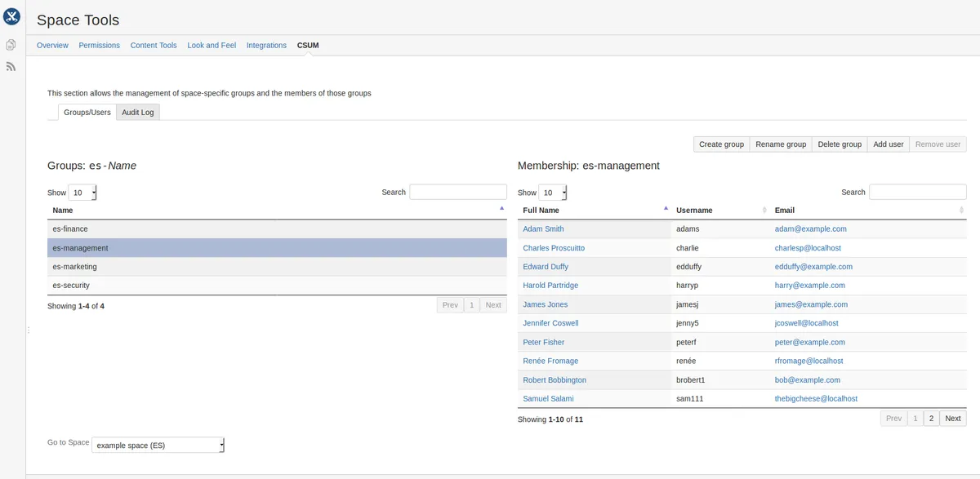Focus the Groups search field

pyautogui.click(x=458, y=192)
